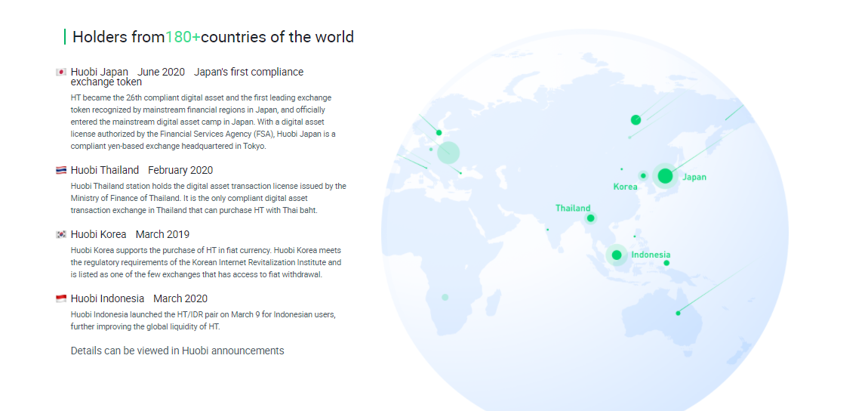Select the Japan marker dot on globe

[665, 176]
